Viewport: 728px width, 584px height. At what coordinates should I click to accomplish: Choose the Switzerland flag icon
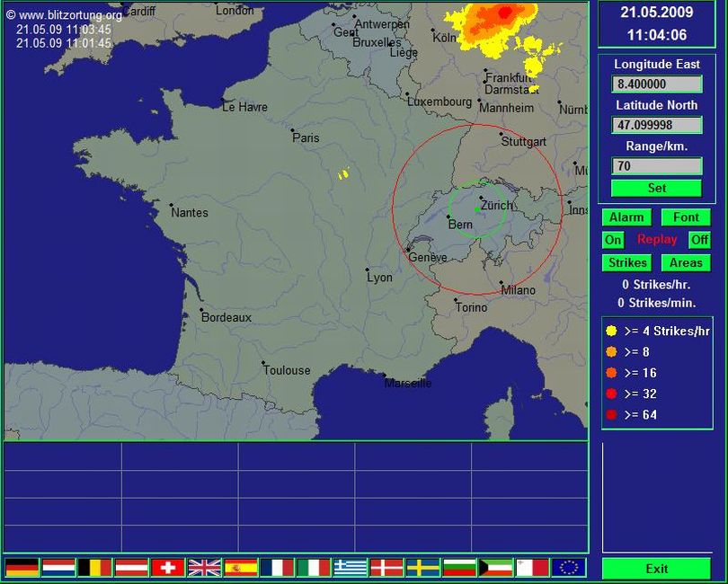coord(168,567)
